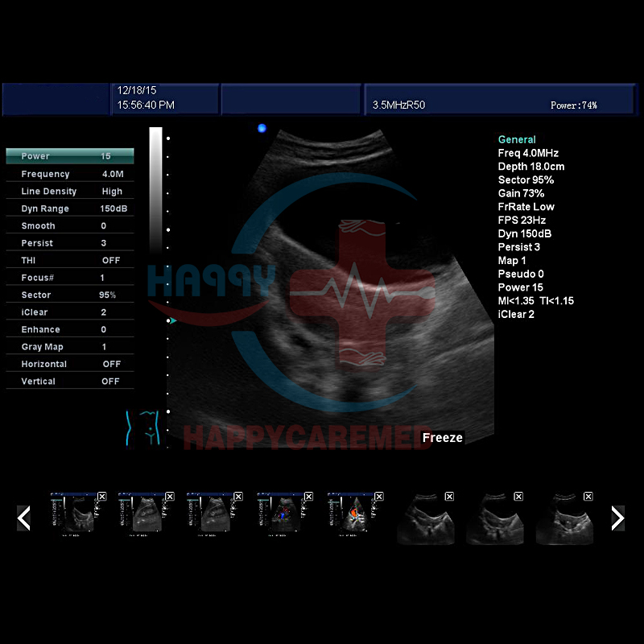This screenshot has width=644, height=644.
Task: Click the cyan focus position arrow marker
Action: coord(173,320)
